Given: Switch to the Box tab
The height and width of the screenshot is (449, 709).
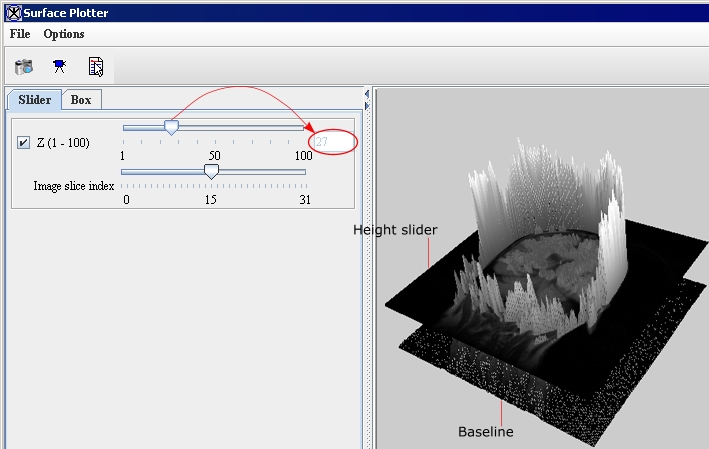Looking at the screenshot, I should click(81, 100).
